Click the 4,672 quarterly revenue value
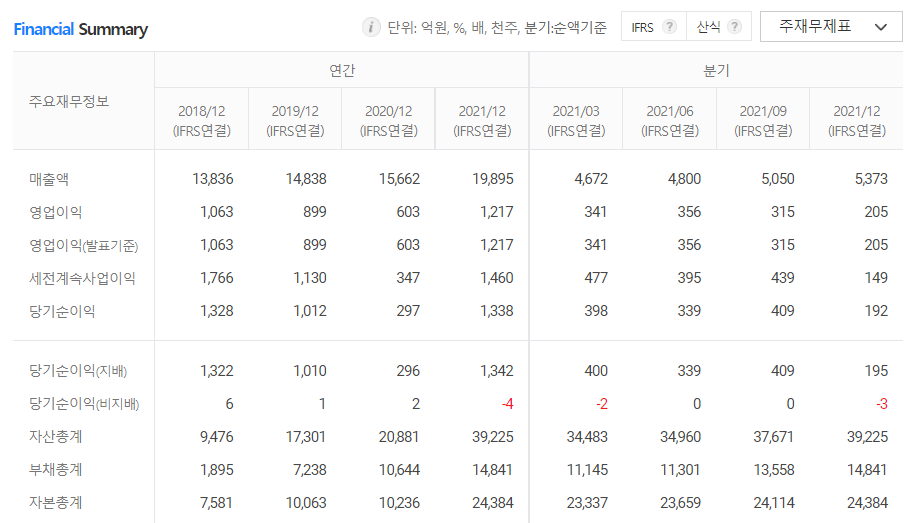 [x=591, y=179]
